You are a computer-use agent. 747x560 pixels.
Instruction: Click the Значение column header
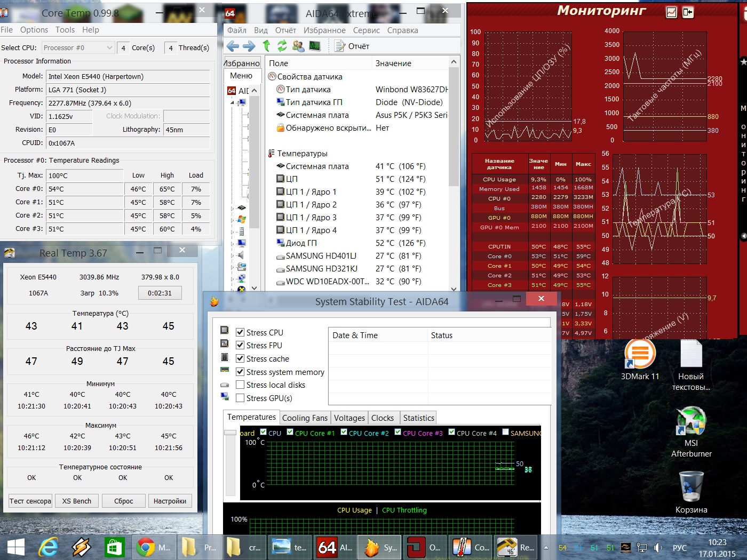(410, 63)
